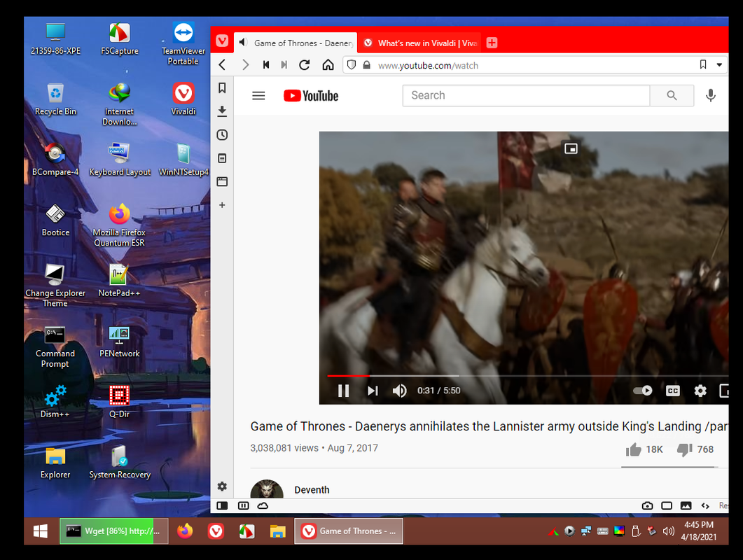Launch Firefox from the taskbar
The width and height of the screenshot is (743, 560).
pos(185,531)
